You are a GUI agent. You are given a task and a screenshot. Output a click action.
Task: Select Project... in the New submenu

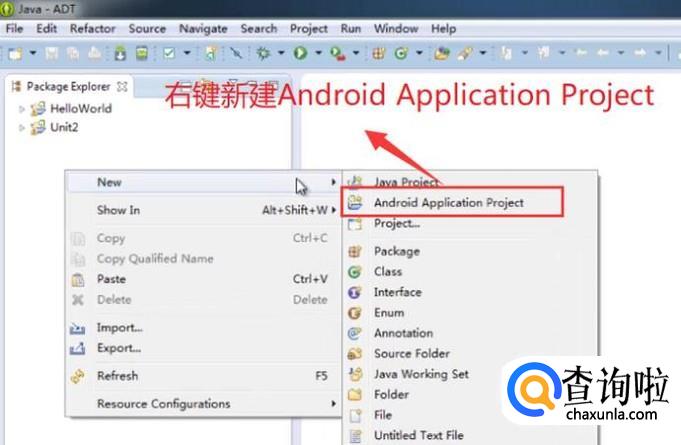[469, 224]
